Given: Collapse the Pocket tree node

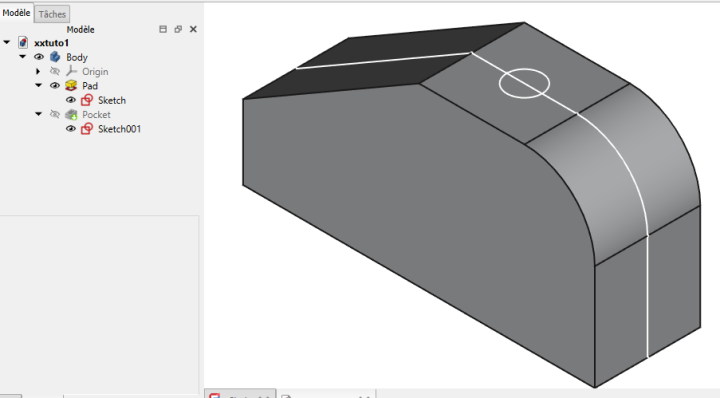Looking at the screenshot, I should 39,114.
